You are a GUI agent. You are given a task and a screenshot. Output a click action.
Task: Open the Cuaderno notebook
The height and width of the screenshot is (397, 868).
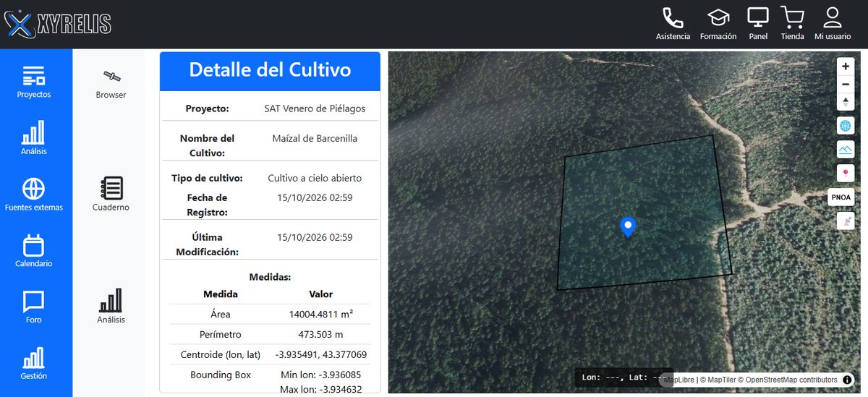pos(111,194)
